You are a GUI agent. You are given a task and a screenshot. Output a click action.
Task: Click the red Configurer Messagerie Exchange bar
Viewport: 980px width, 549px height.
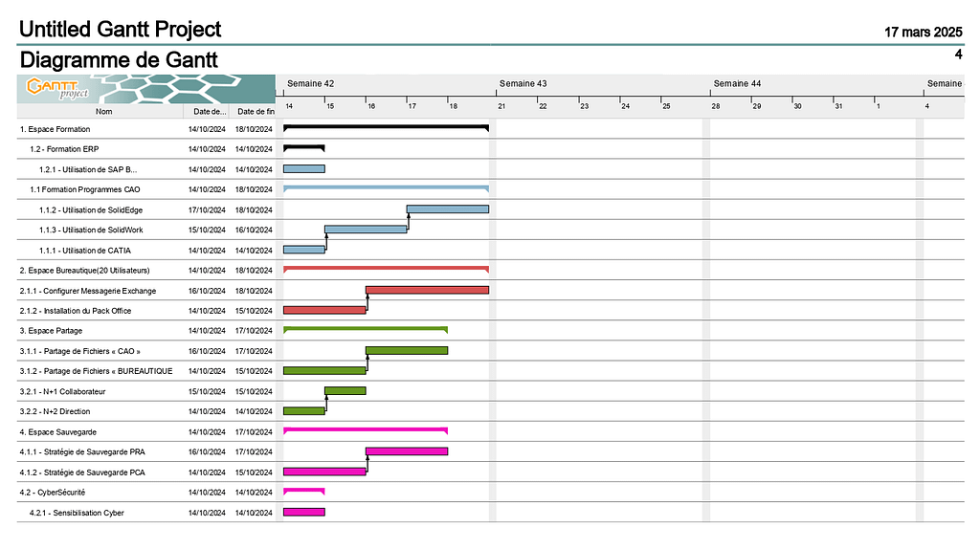[x=427, y=290]
